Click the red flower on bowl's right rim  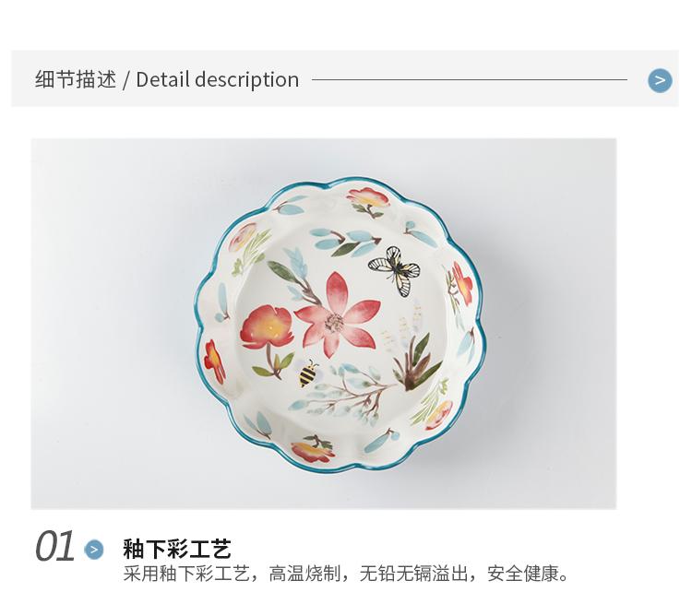[460, 281]
